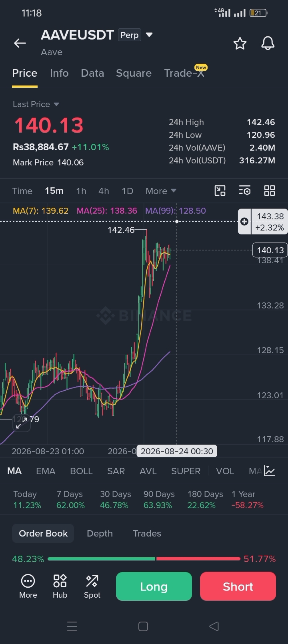Tap the 24h Vol(USDT) 316.27M value
The image size is (288, 644).
click(x=257, y=161)
